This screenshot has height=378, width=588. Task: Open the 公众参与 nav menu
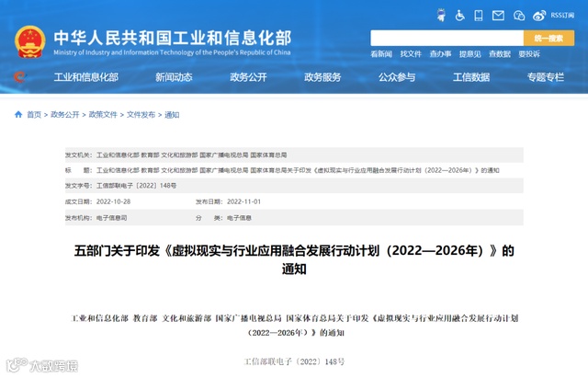click(x=397, y=77)
